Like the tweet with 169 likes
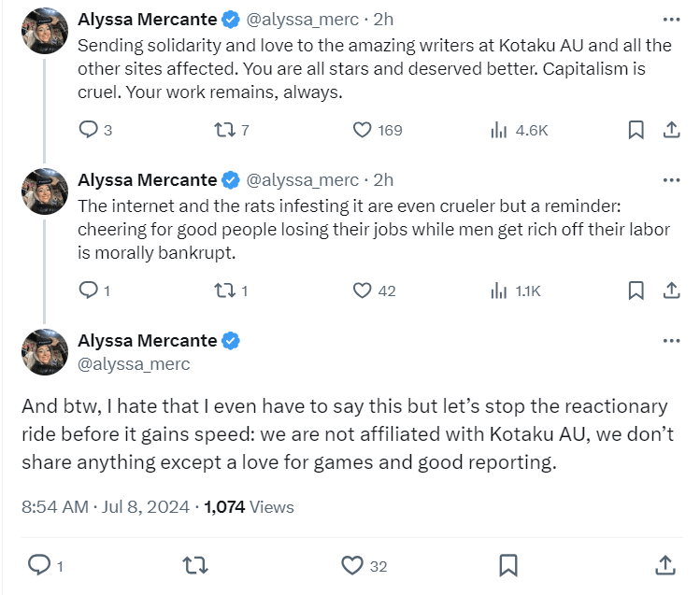This screenshot has width=700, height=595. coord(363,130)
